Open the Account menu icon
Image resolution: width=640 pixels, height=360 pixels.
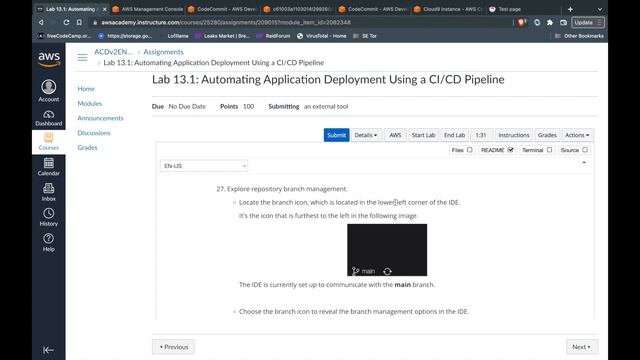(x=49, y=91)
